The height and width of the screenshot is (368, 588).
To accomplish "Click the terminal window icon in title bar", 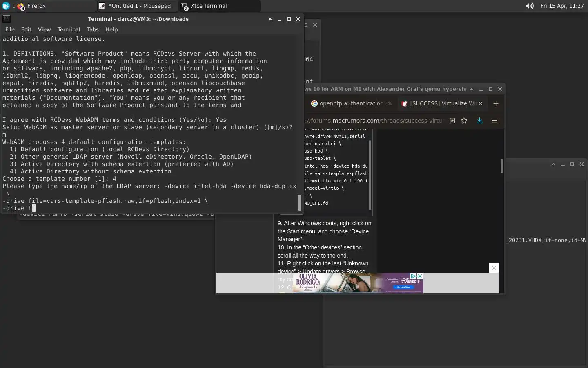I will [x=6, y=19].
